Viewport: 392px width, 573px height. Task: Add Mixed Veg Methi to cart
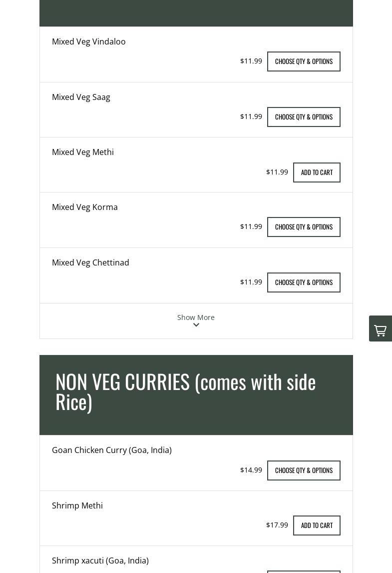(317, 172)
